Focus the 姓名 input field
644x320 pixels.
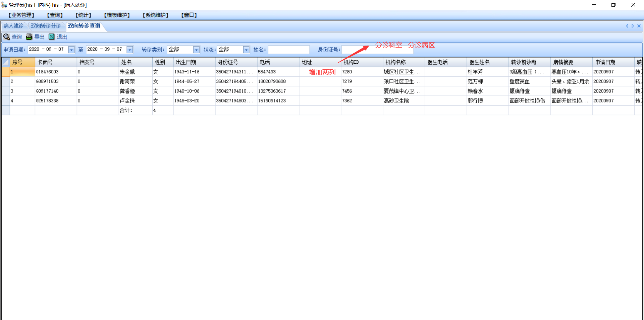point(289,50)
